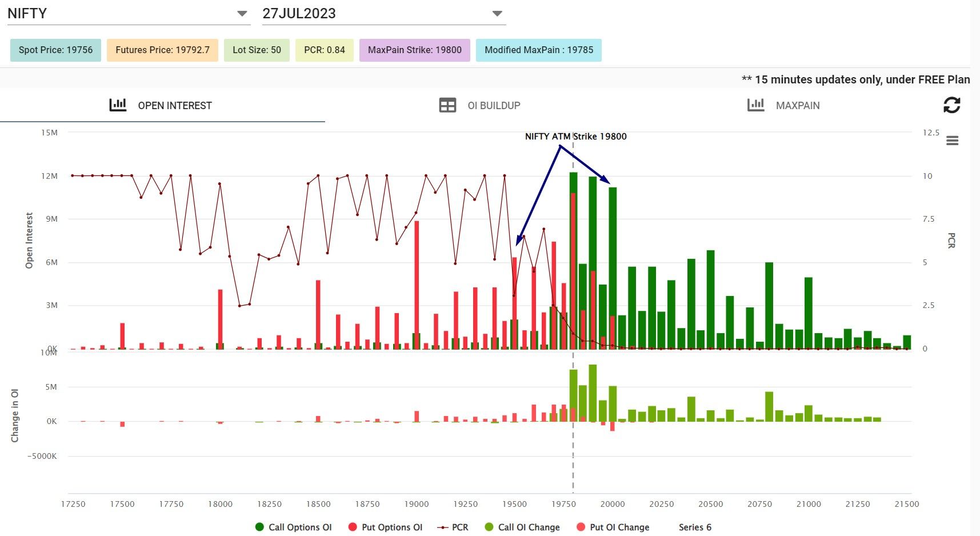
Task: Click the 27JUL2023 expiry date field
Action: (x=384, y=13)
